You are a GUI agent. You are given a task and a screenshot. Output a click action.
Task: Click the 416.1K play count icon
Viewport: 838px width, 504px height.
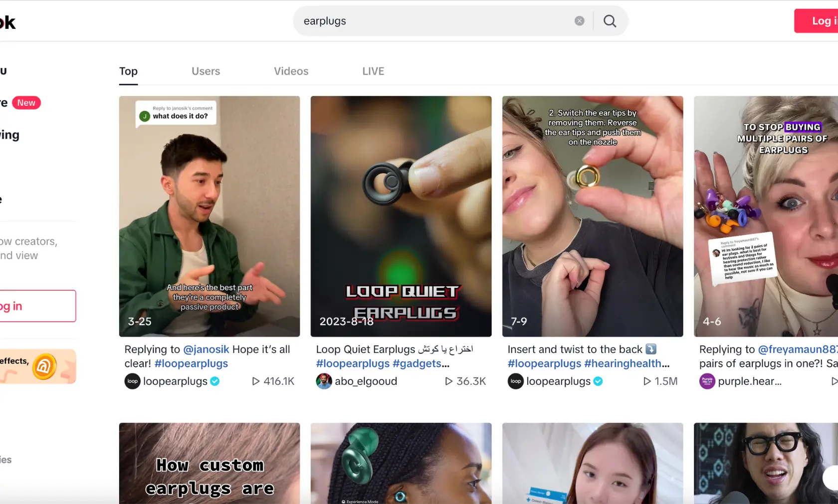256,381
